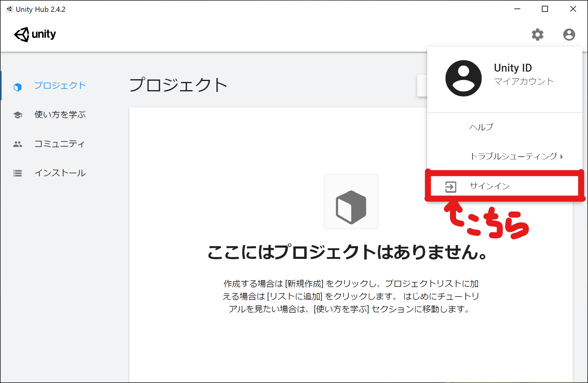
Task: Click the layers icon beside 使い方を学ぶ
Action: tap(18, 115)
